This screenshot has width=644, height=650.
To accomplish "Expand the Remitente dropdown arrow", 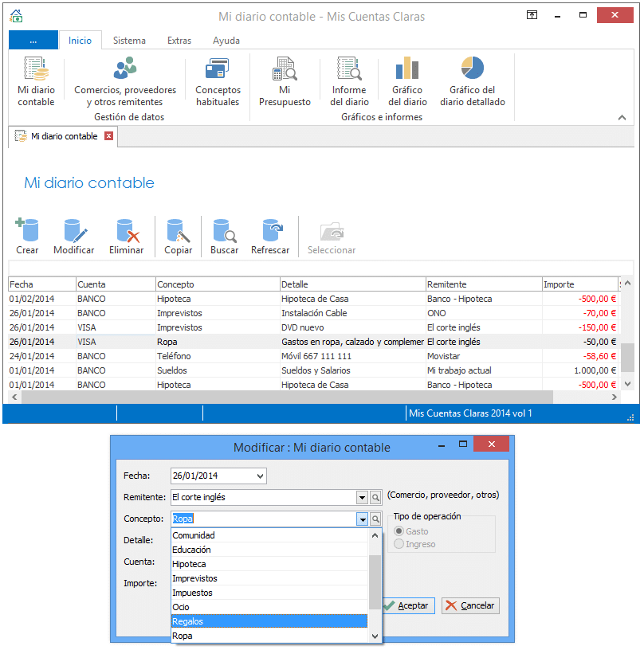I will pos(362,498).
